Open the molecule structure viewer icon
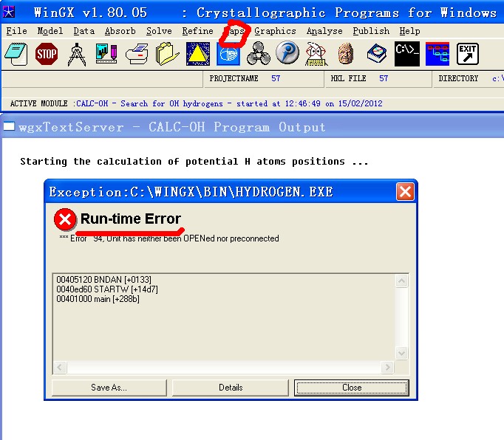The height and width of the screenshot is (440, 504). [x=259, y=54]
